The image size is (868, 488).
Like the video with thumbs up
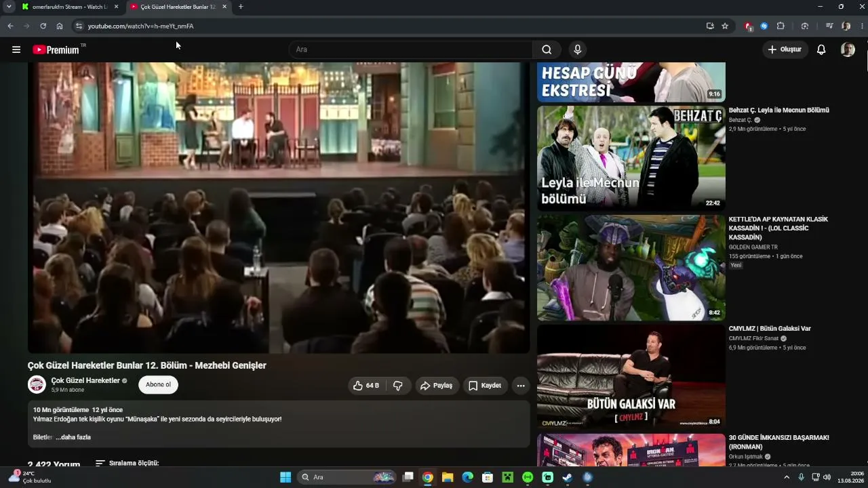coord(366,386)
